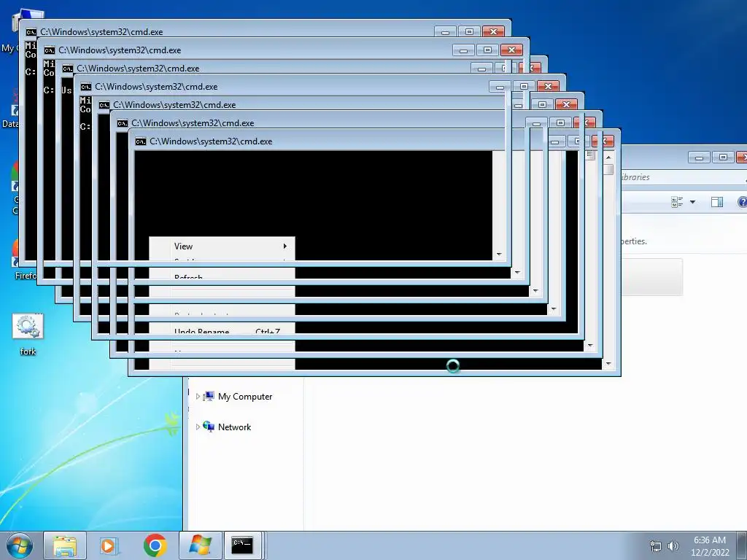
Task: Open system menu icon of rearmost cmd window
Action: point(31,32)
